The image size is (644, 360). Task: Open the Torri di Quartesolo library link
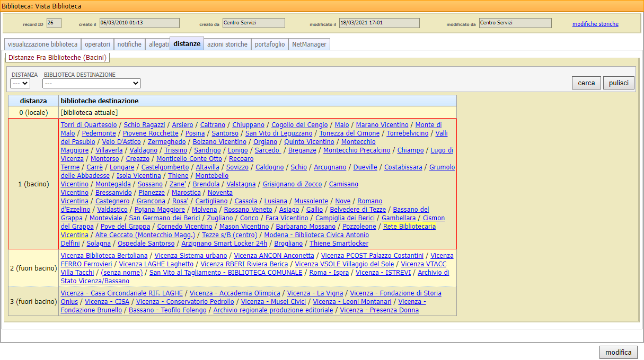click(x=89, y=125)
